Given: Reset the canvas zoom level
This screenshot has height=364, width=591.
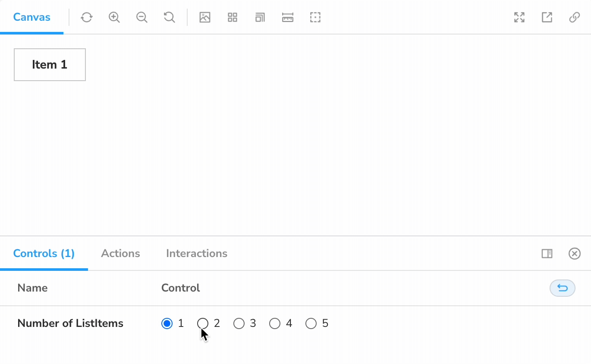Looking at the screenshot, I should pos(169,17).
